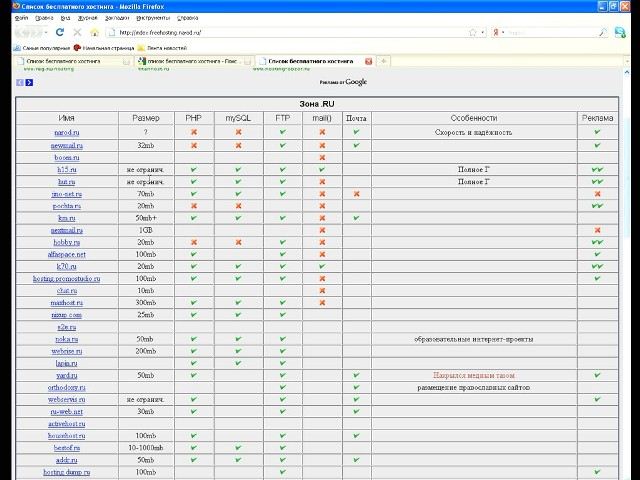Open back/forward history dropdown arrow
640x480 pixels.
46,32
